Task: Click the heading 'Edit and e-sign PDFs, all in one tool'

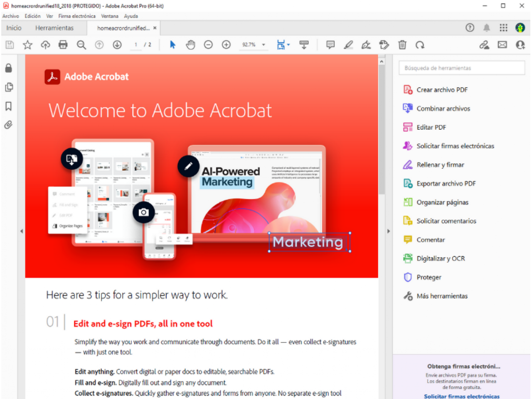Action: (x=143, y=324)
